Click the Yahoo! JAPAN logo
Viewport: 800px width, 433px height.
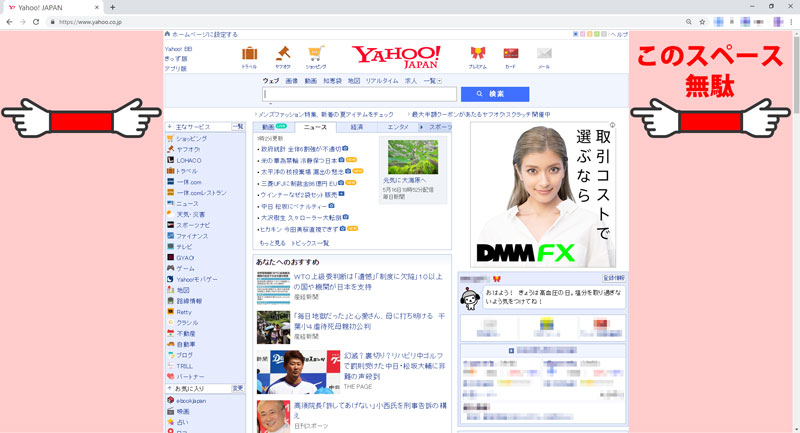point(396,57)
